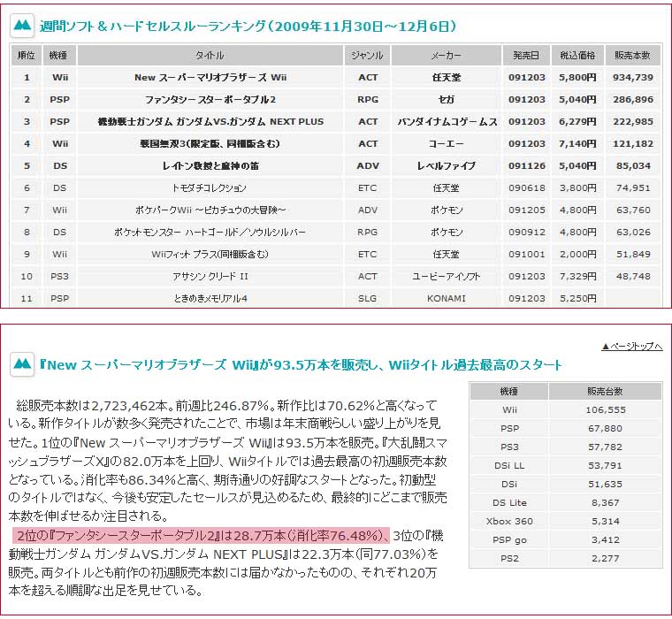This screenshot has width=672, height=619.
Task: Select title ファンタシースターポータブル2 in ranking table
Action: click(x=210, y=100)
